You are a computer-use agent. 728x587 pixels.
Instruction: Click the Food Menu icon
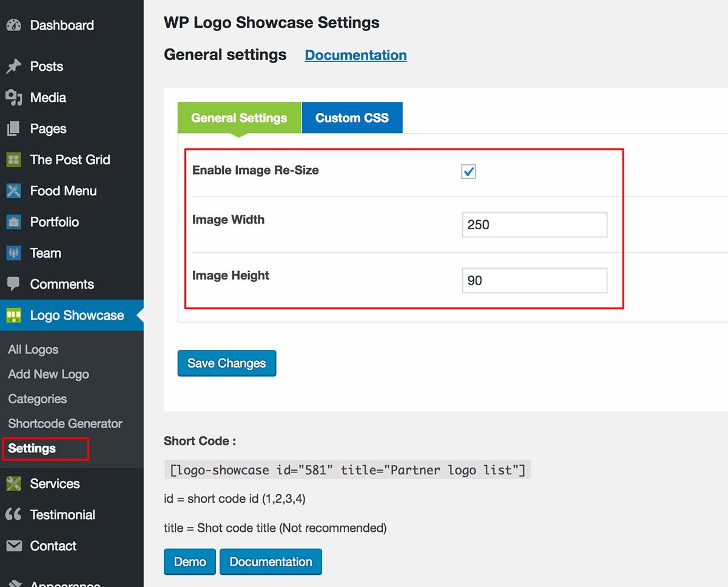[x=13, y=191]
